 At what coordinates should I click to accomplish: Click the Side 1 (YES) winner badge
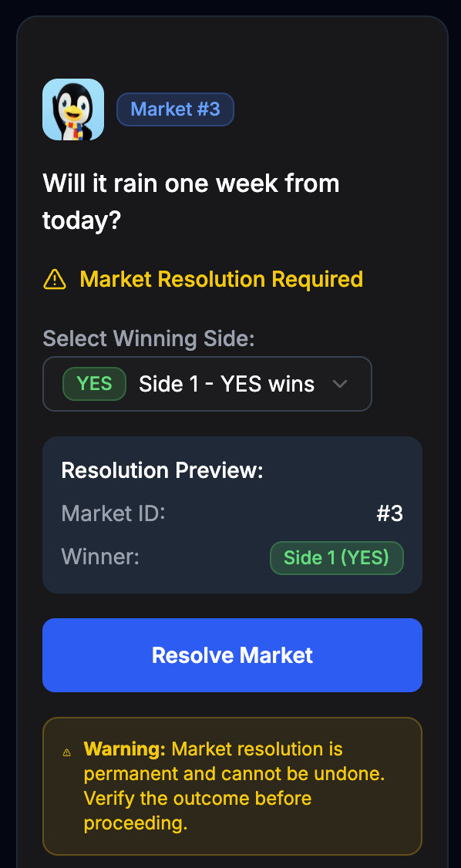point(337,557)
